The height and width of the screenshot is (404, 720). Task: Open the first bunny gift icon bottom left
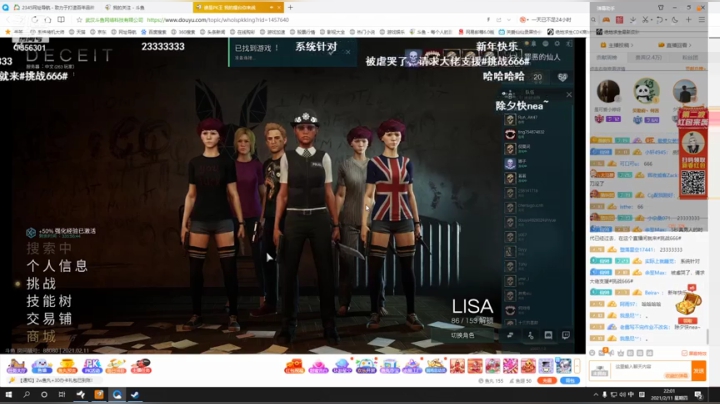click(x=16, y=366)
